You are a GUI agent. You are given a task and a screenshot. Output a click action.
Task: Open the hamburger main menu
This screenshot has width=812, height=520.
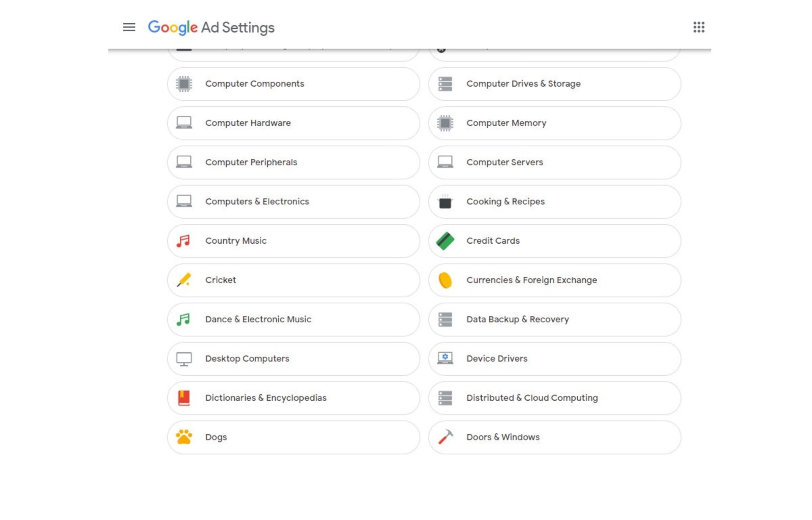coord(129,28)
